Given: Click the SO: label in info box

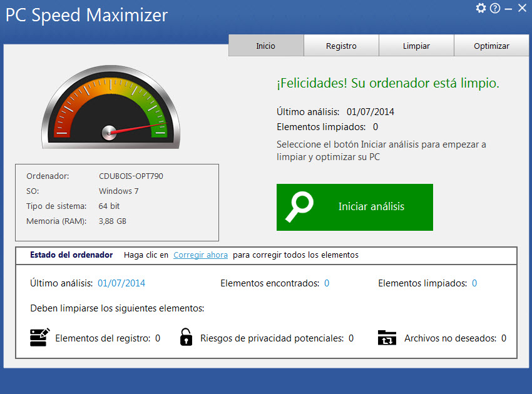Looking at the screenshot, I should [33, 191].
